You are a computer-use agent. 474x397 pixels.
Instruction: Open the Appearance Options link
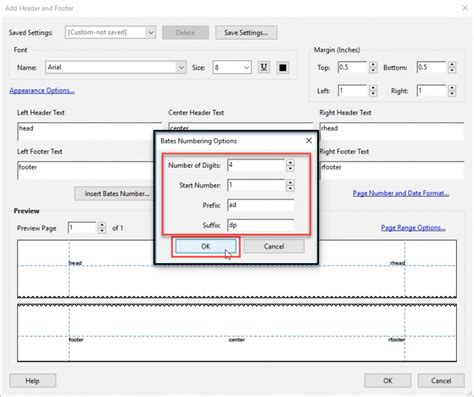[42, 91]
